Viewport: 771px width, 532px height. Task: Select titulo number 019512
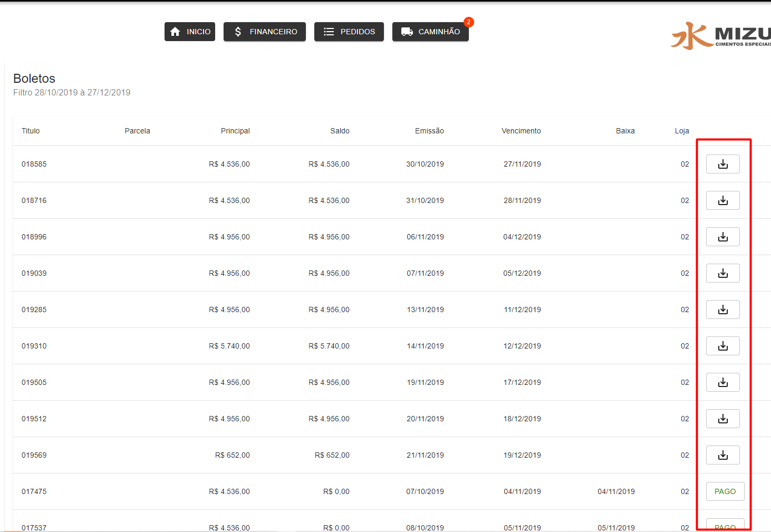pos(34,419)
